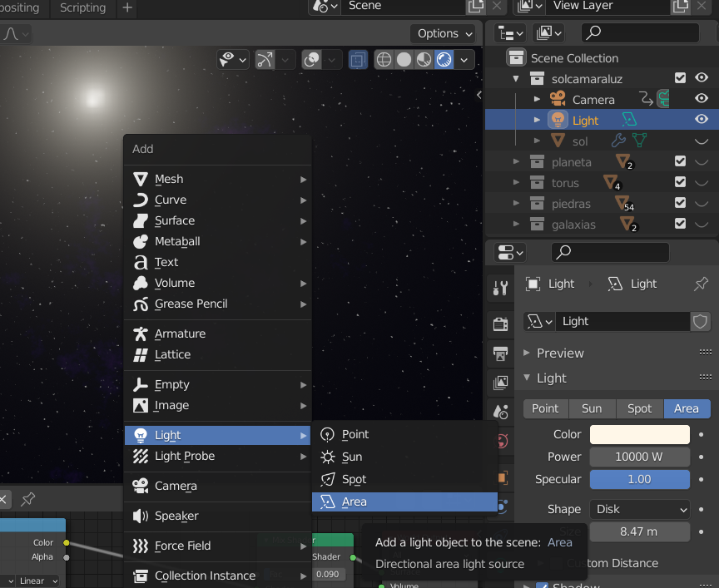The width and height of the screenshot is (719, 588).
Task: Open shading options dropdown arrow
Action: (464, 60)
